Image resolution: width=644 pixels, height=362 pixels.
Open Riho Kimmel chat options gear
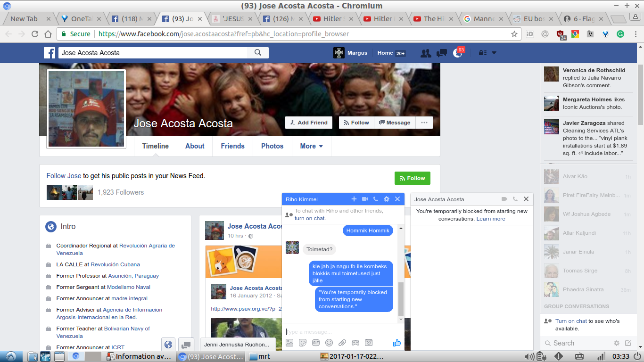pyautogui.click(x=387, y=199)
